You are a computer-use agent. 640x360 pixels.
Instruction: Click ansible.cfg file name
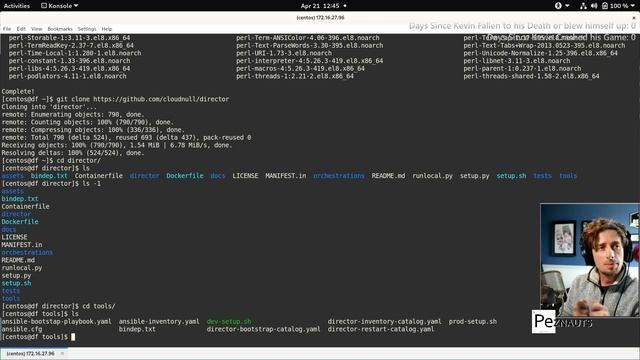[22, 329]
